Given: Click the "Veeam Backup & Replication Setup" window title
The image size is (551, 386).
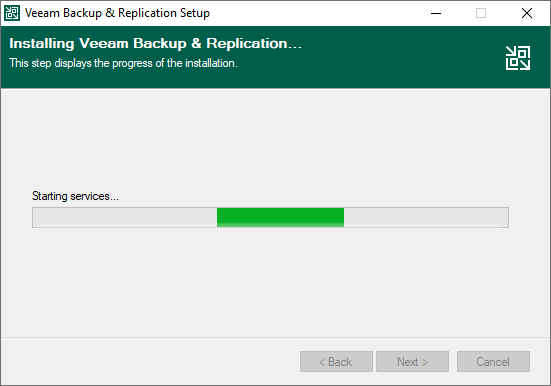Looking at the screenshot, I should click(117, 13).
